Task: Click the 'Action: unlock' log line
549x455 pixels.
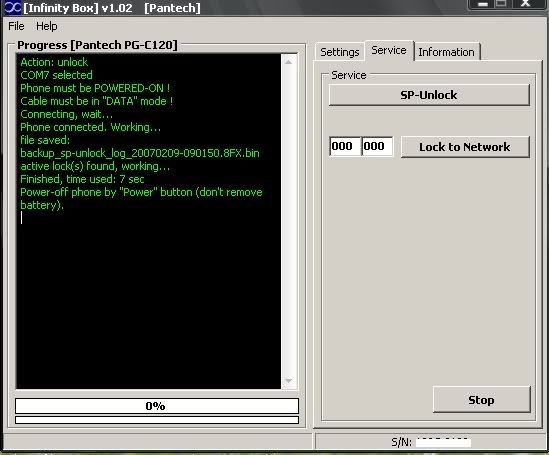Action: 54,62
